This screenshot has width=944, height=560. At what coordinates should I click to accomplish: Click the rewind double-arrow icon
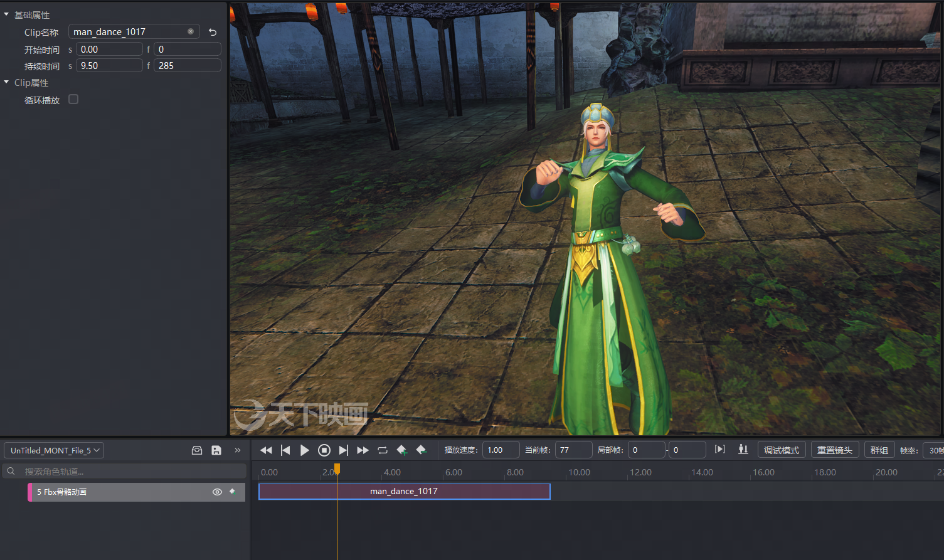266,450
